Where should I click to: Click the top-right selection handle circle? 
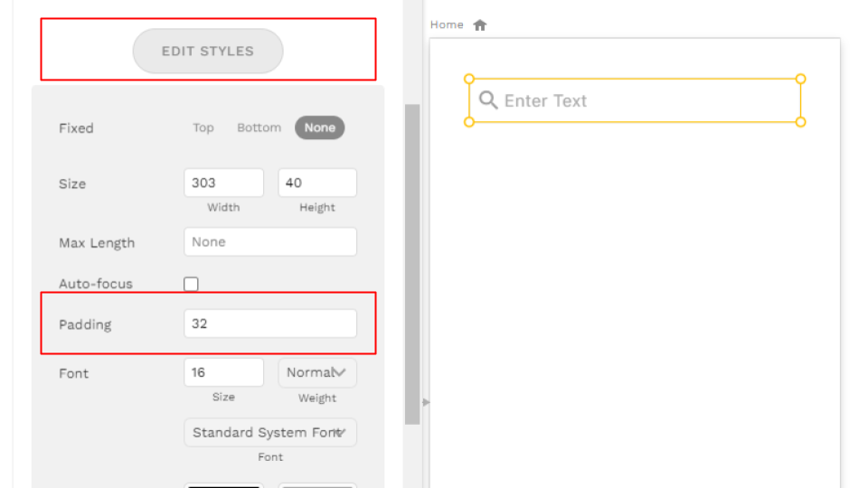(800, 80)
